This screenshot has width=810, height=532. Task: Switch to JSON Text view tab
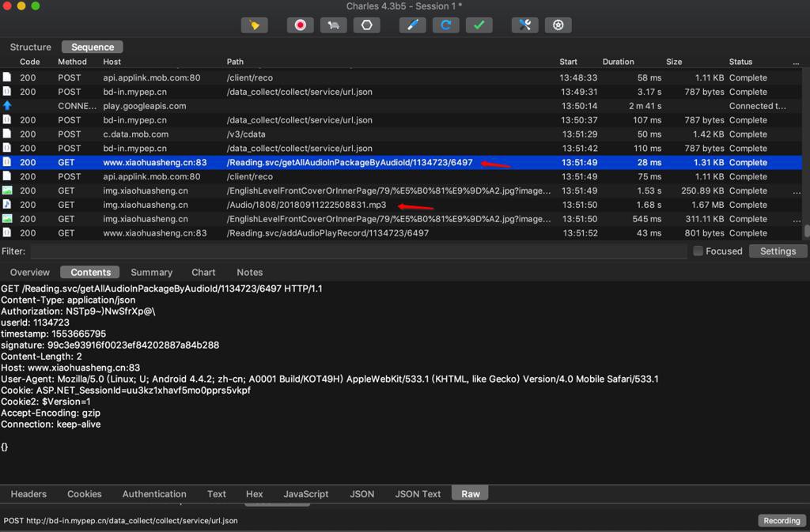[x=418, y=494]
